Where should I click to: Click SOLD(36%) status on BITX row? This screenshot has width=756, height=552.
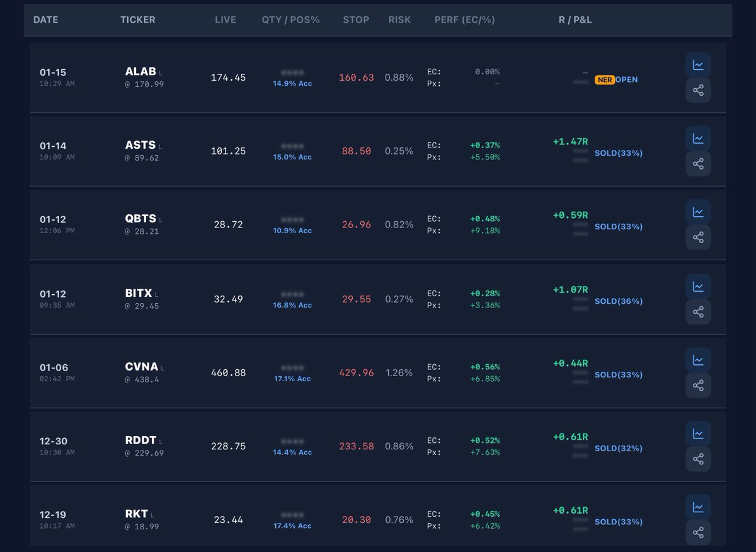619,301
